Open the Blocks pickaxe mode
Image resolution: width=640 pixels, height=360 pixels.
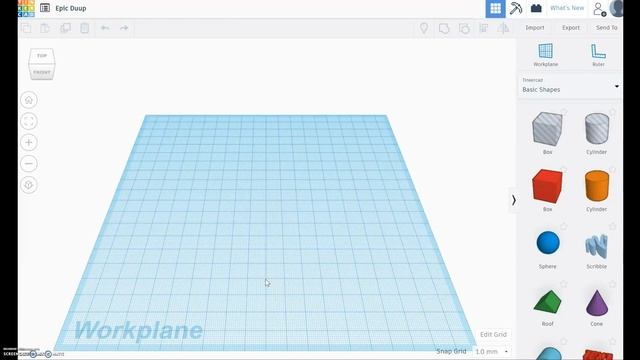click(516, 8)
